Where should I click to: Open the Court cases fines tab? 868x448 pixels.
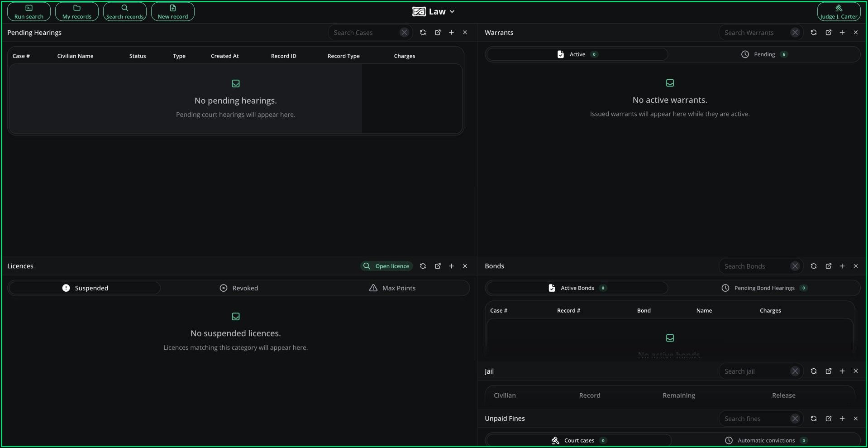point(579,440)
